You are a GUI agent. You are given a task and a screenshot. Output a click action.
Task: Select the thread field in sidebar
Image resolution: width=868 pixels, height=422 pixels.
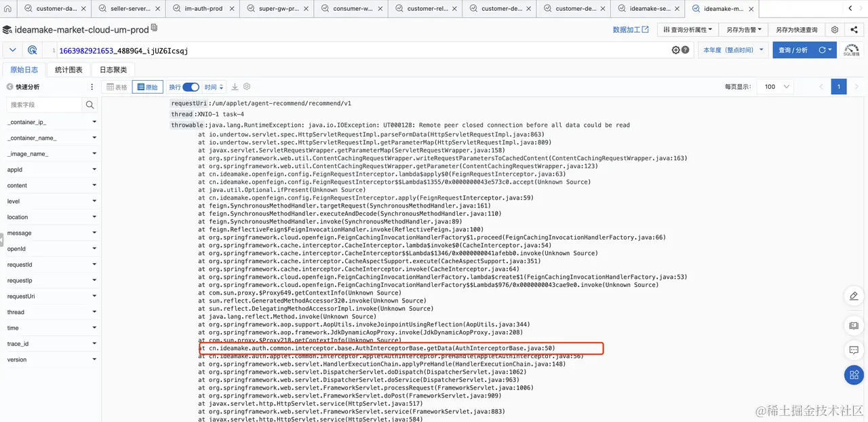coord(16,312)
